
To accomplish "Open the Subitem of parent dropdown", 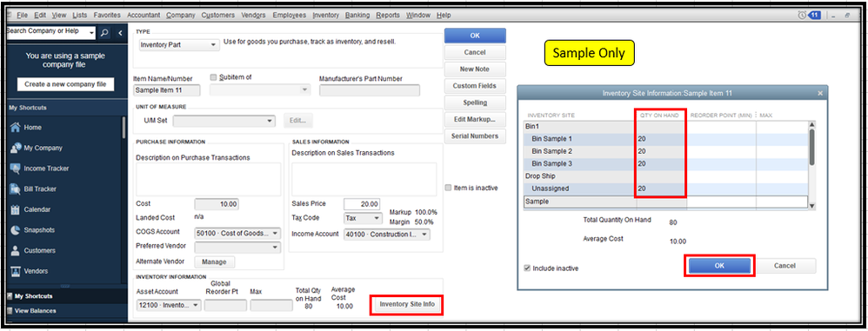I will click(260, 90).
